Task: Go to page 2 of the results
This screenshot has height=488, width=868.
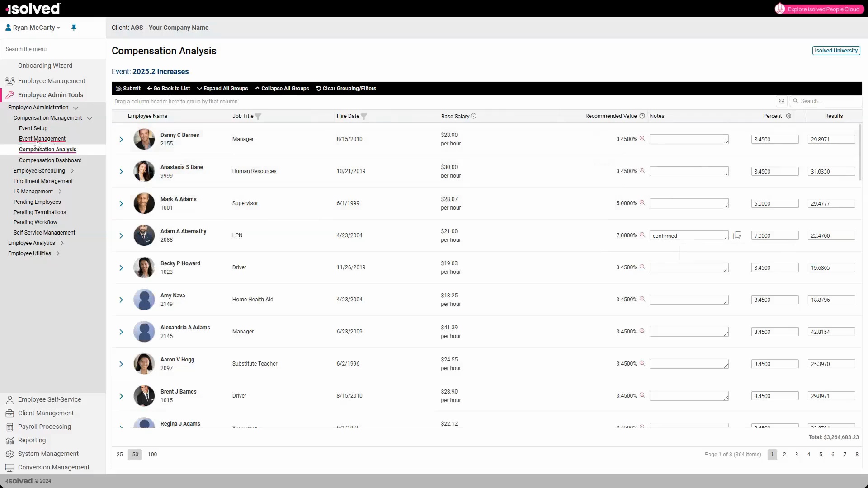Action: (784, 455)
